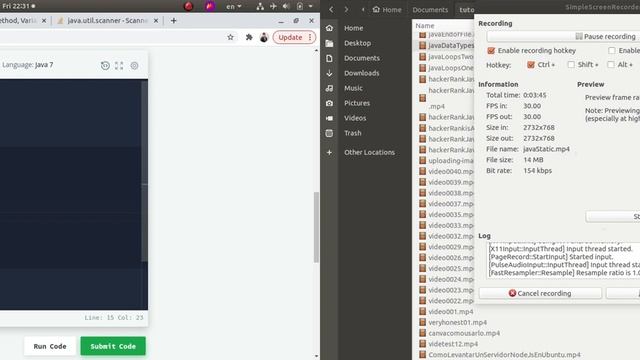The height and width of the screenshot is (360, 640).
Task: Open the Chrome profile avatar
Action: click(264, 37)
